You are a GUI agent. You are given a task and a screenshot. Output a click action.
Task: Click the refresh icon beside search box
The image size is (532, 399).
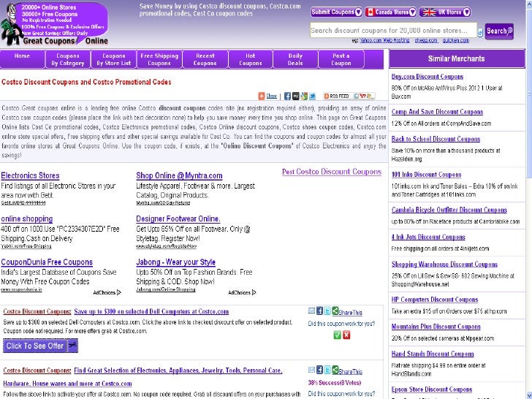[x=480, y=33]
